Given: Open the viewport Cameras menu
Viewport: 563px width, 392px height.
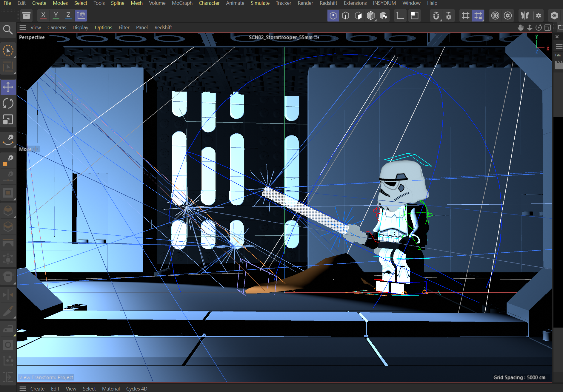Looking at the screenshot, I should [57, 27].
